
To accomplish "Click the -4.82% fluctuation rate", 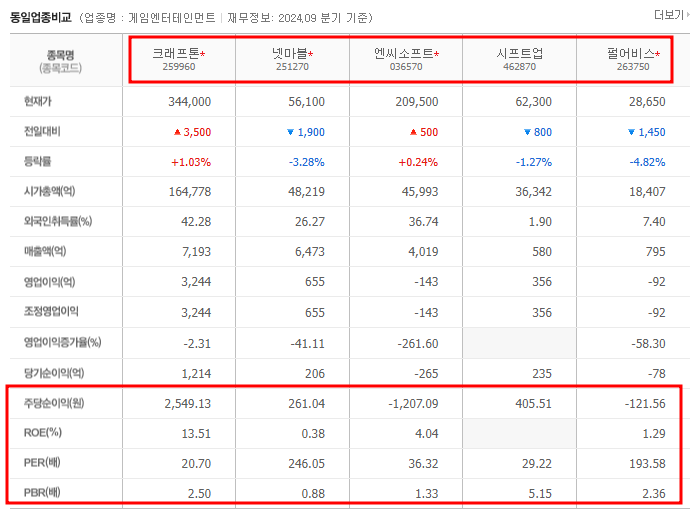I will (x=648, y=162).
